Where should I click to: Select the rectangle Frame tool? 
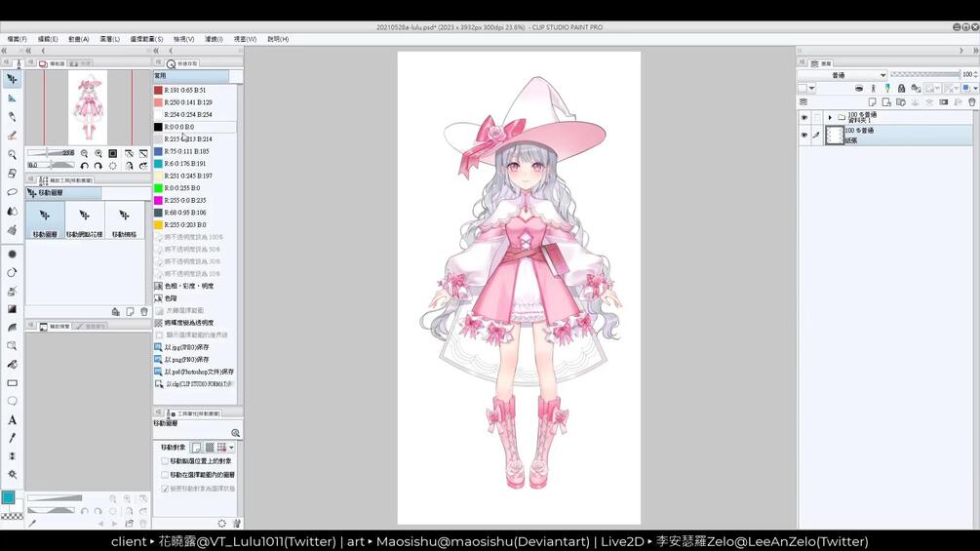(x=12, y=383)
